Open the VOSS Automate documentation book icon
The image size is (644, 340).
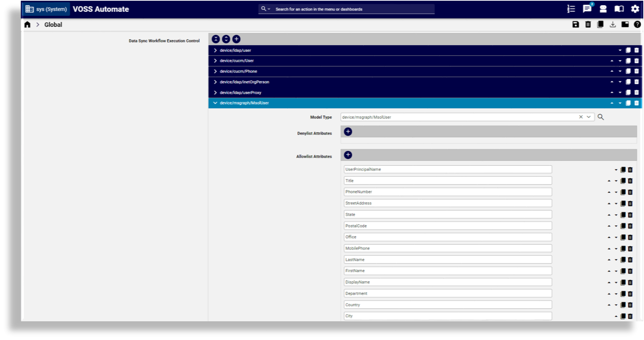pos(619,9)
